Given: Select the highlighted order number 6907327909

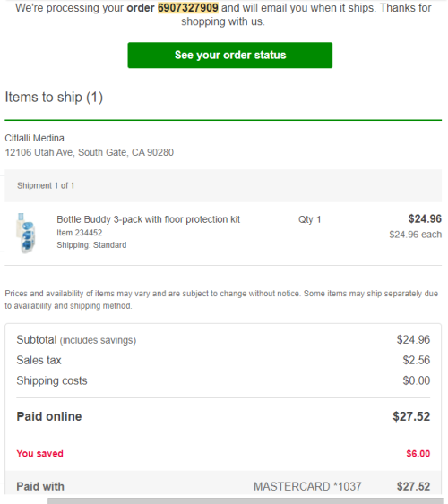Looking at the screenshot, I should point(188,8).
